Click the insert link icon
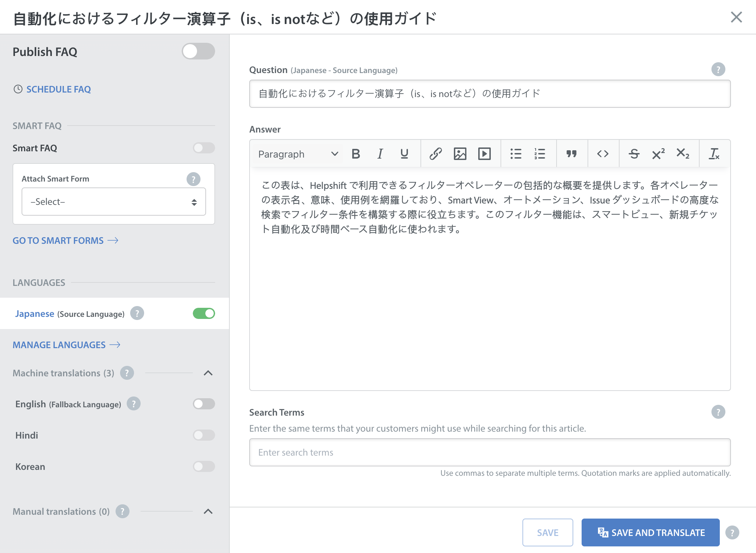Image resolution: width=756 pixels, height=553 pixels. [x=435, y=154]
